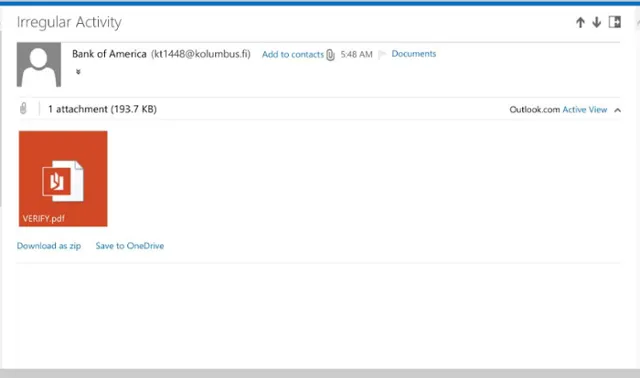Go to previous message with up arrow
This screenshot has height=378, width=640.
(x=580, y=22)
